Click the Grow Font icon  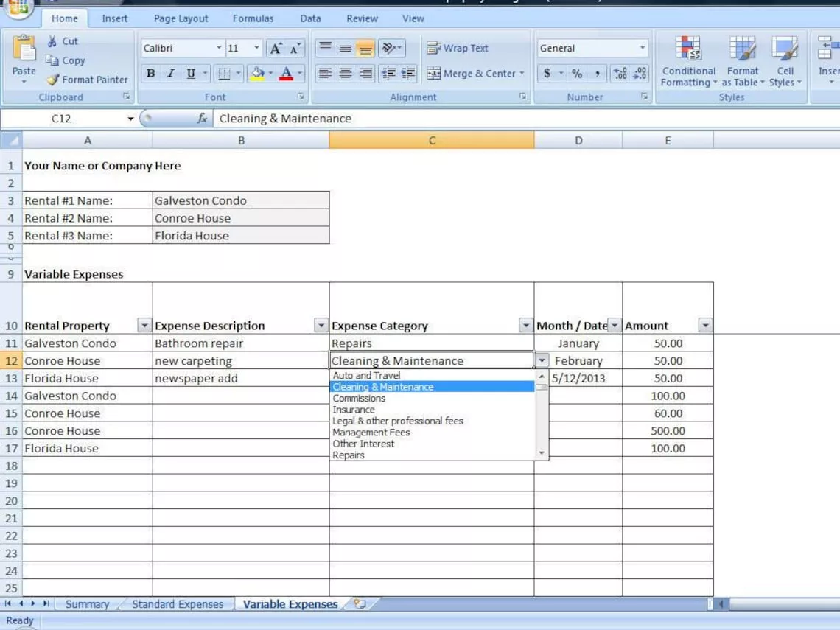276,48
